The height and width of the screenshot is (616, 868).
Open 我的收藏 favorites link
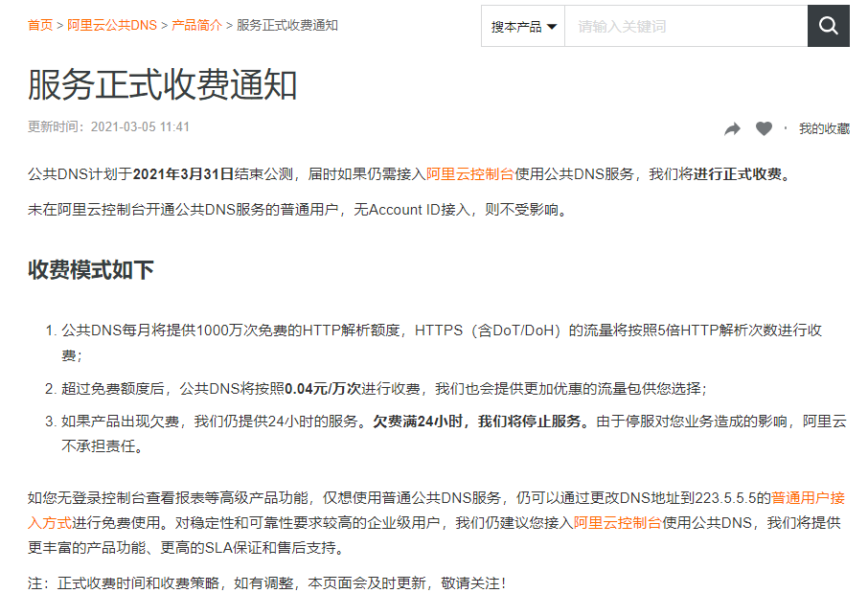[x=824, y=129]
